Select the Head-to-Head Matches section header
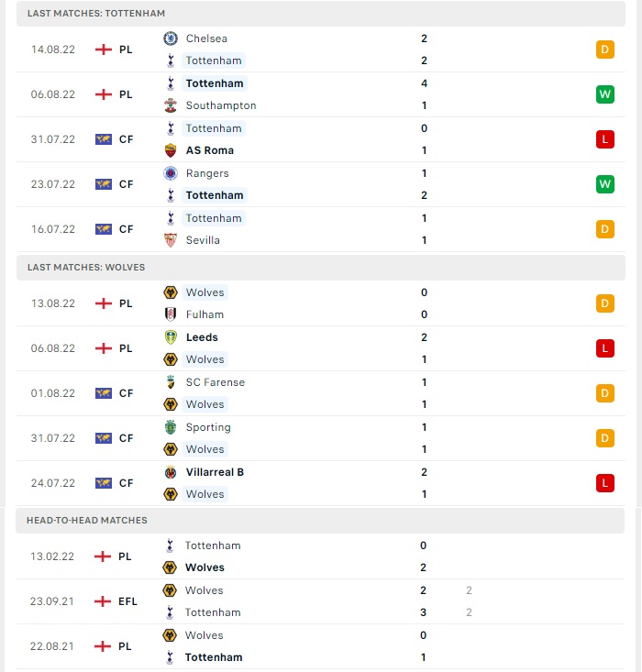This screenshot has height=672, width=642. coord(320,521)
